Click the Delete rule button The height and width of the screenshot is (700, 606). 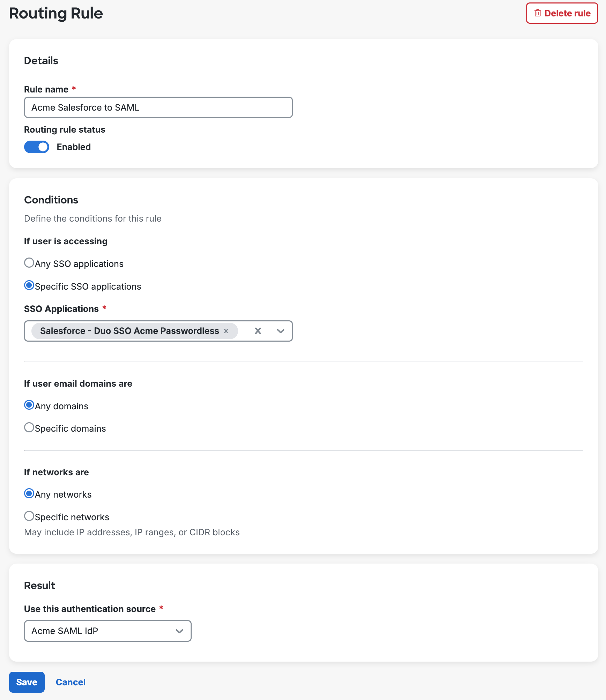pos(562,13)
